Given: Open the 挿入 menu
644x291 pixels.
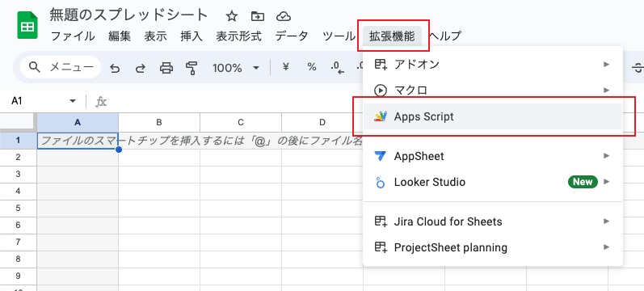Looking at the screenshot, I should pyautogui.click(x=192, y=36).
